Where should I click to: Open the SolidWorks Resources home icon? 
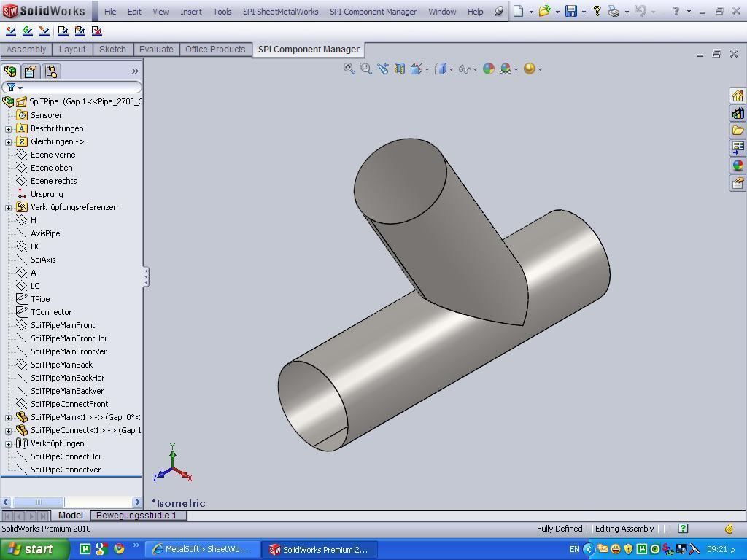pyautogui.click(x=738, y=95)
